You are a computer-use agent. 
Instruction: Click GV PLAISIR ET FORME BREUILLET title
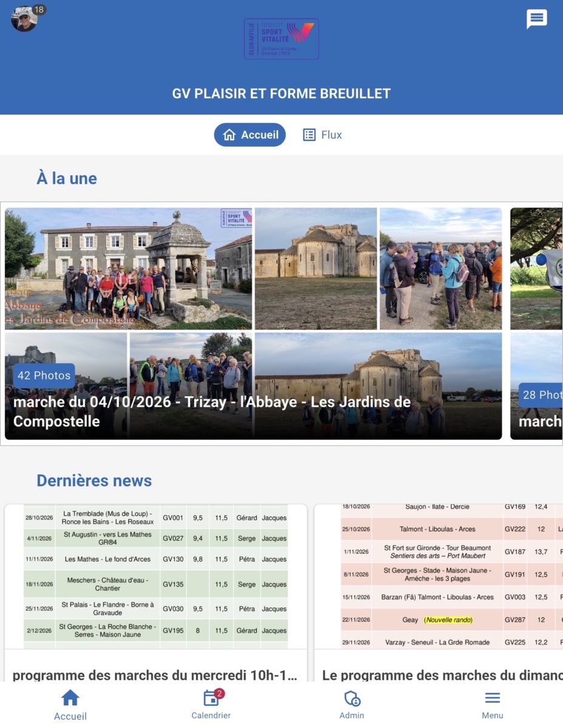[281, 94]
